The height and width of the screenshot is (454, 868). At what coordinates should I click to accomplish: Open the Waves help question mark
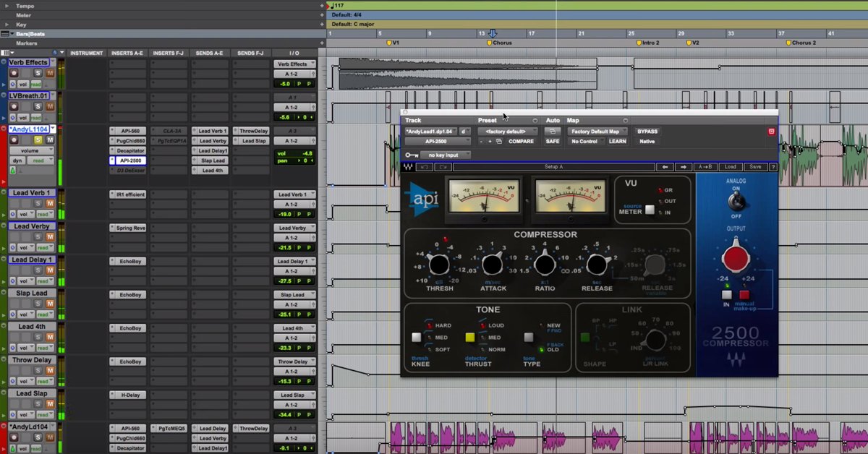(x=773, y=167)
